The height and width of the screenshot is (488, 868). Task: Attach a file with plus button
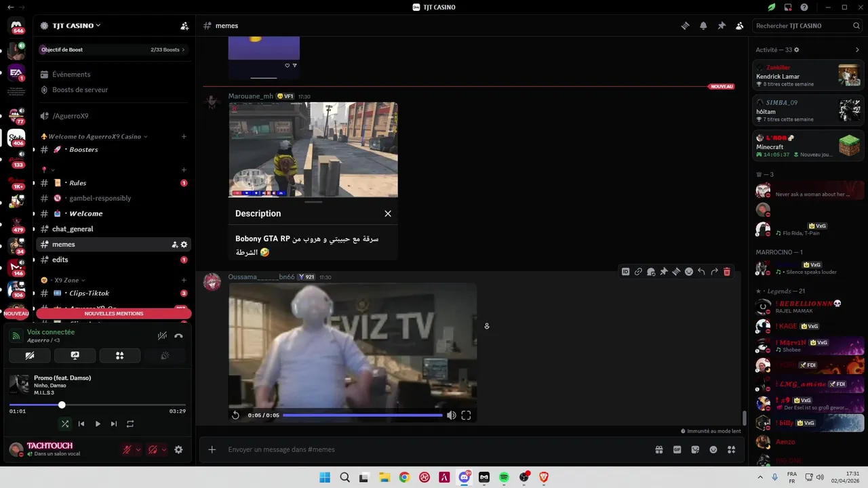click(212, 449)
